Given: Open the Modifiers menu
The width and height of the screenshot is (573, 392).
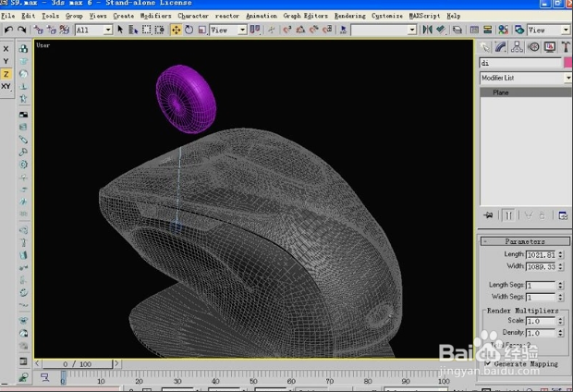Looking at the screenshot, I should [155, 16].
